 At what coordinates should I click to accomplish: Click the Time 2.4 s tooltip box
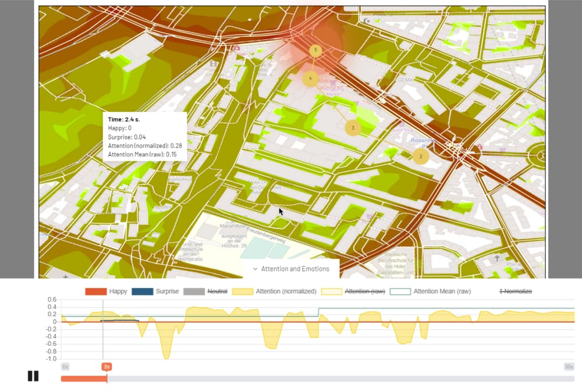145,137
